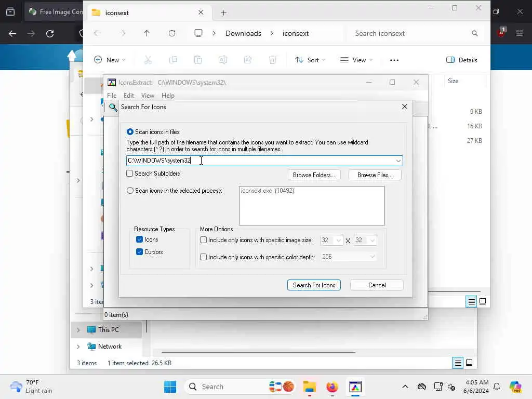Expand This PC in navigation pane
Image resolution: width=532 pixels, height=399 pixels.
pos(78,330)
